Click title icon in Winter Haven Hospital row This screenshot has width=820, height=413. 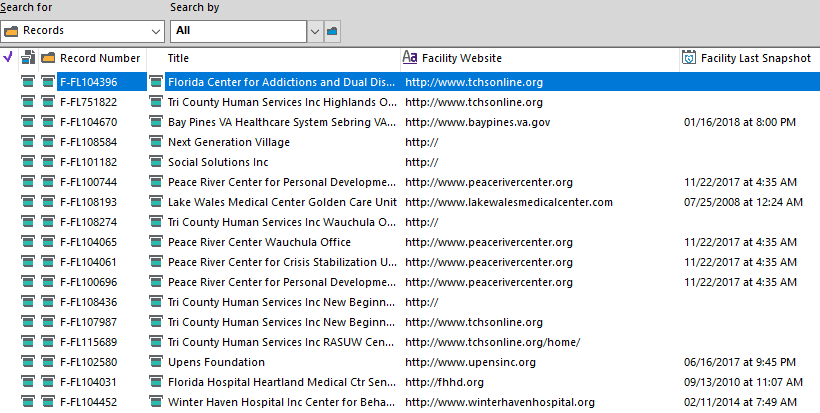pyautogui.click(x=156, y=402)
